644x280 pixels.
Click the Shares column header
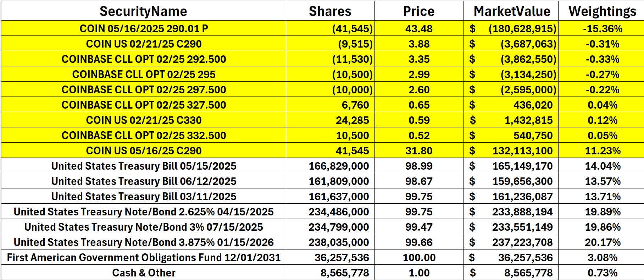pos(330,11)
